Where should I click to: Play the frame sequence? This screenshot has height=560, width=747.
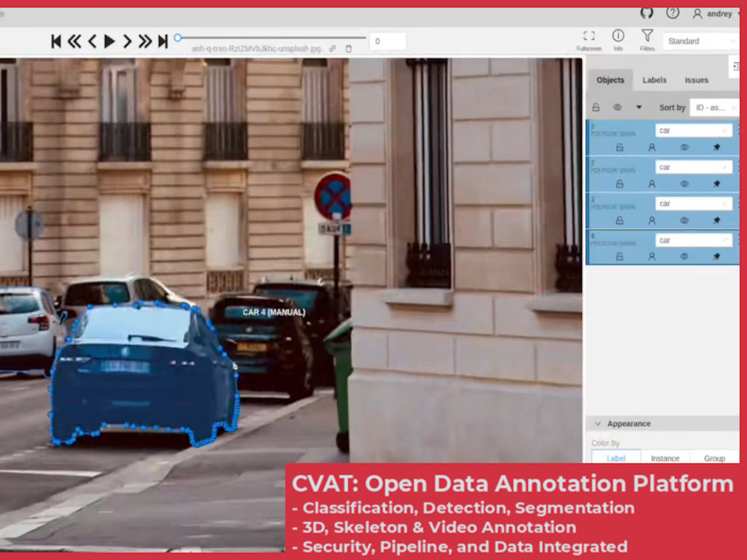click(110, 41)
